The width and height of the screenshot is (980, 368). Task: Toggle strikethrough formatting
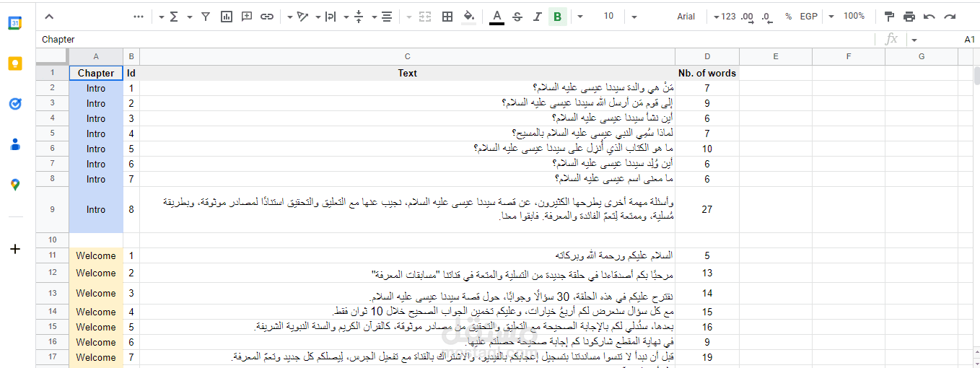(x=517, y=16)
